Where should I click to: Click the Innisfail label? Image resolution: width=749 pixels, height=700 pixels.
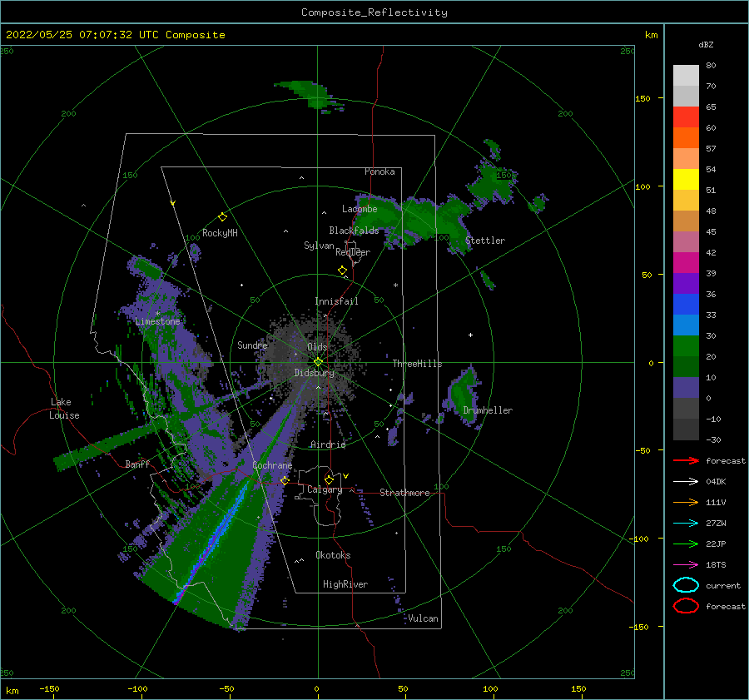336,301
